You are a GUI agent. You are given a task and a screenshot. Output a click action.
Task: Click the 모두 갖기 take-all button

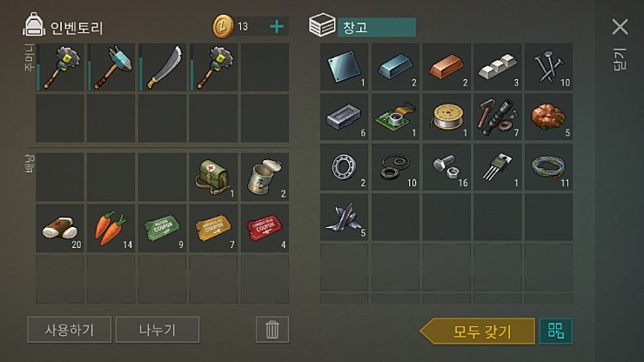[x=478, y=331]
